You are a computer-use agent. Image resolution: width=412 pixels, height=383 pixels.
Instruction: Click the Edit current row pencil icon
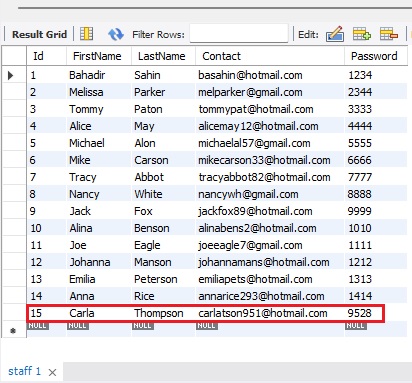click(335, 34)
